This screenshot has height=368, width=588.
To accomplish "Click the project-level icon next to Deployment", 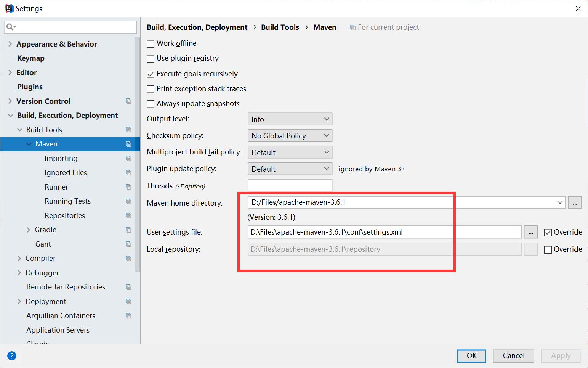I will [x=128, y=301].
